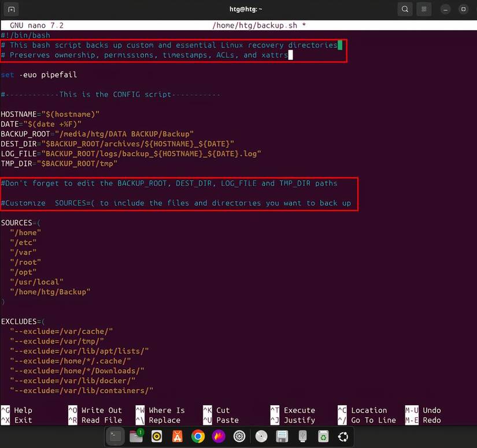Open Settings from the dock
477x448 pixels.
[239, 436]
